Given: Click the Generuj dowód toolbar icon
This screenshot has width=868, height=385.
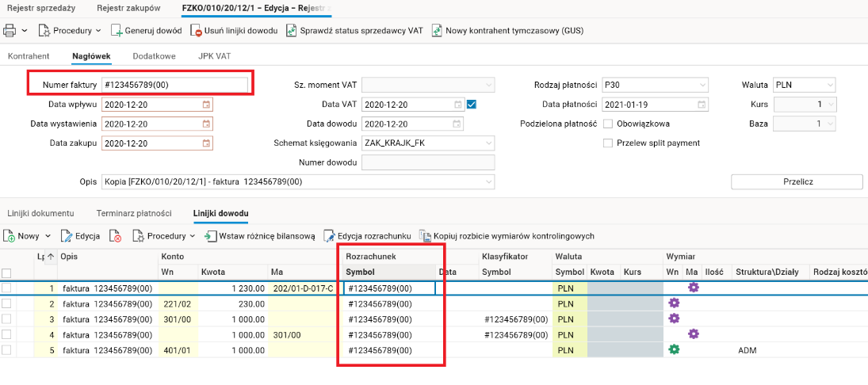Looking at the screenshot, I should [117, 31].
